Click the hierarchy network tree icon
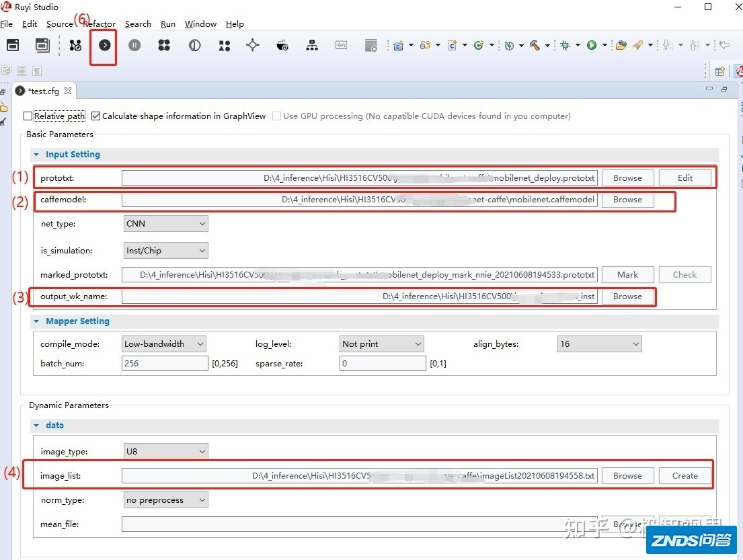Image resolution: width=743 pixels, height=560 pixels. tap(312, 45)
